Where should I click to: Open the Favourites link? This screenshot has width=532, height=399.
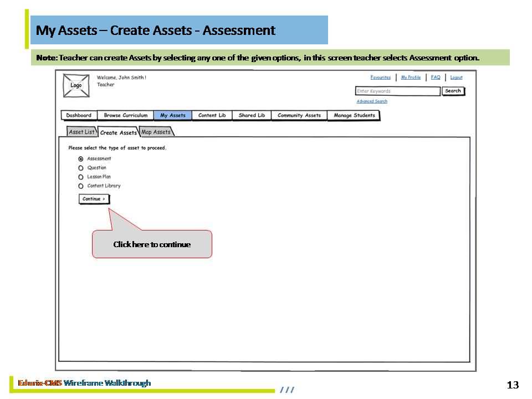[x=380, y=78]
